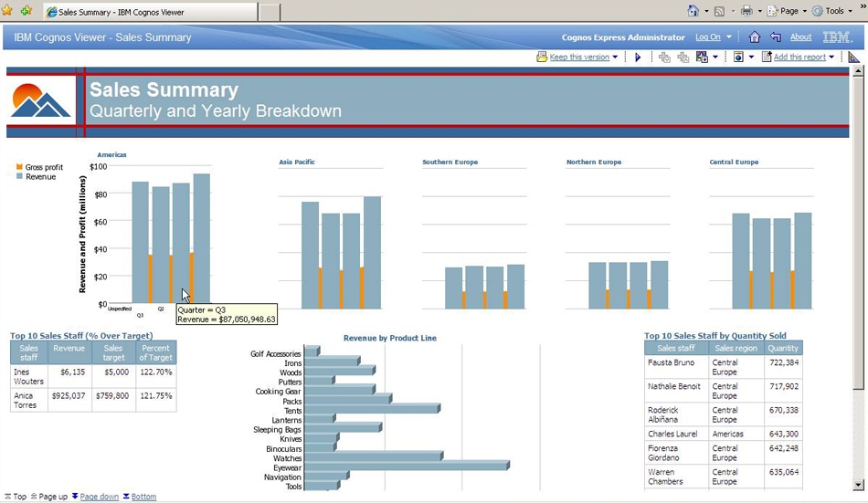Expand the Go To dropdown arrow
868x503 pixels.
[715, 57]
